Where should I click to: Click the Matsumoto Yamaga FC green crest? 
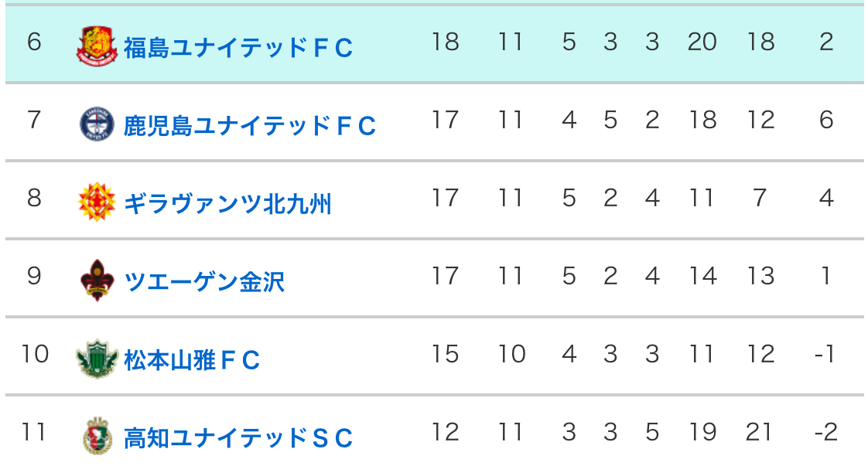coord(97,359)
